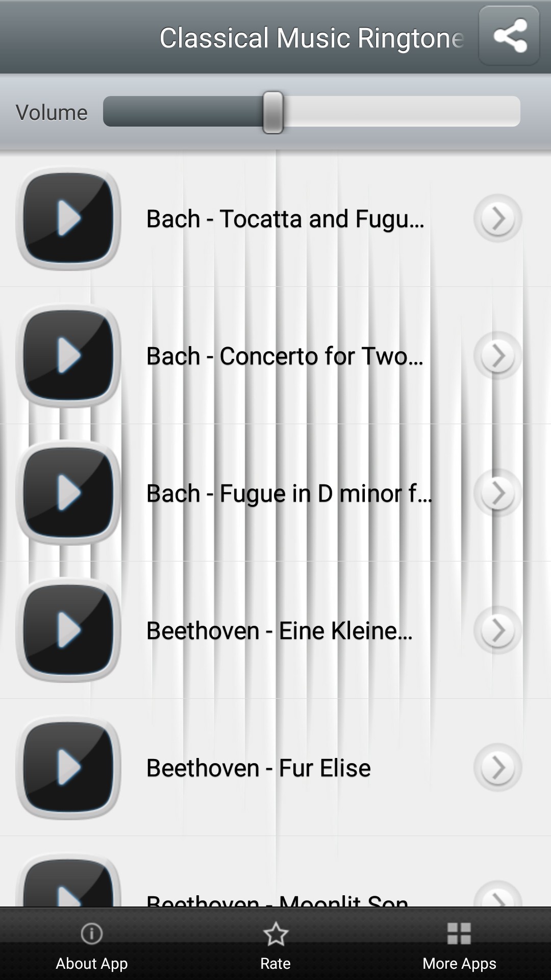
Task: Open options arrow for Eine Kleine
Action: [x=497, y=630]
